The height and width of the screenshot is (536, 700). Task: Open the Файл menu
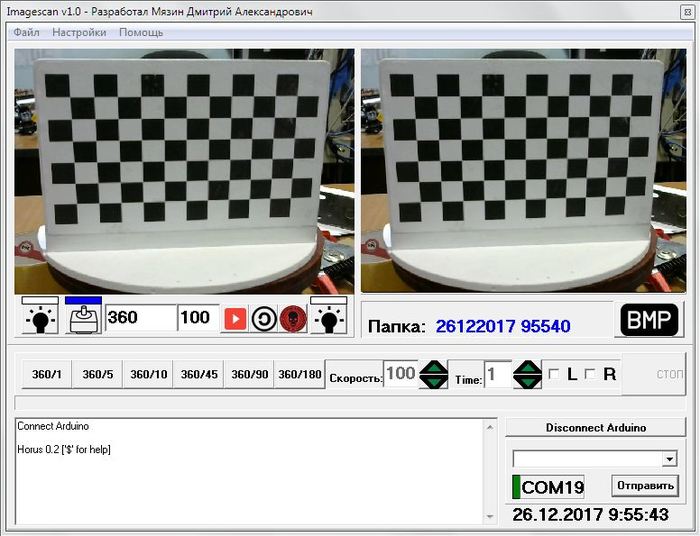(27, 32)
